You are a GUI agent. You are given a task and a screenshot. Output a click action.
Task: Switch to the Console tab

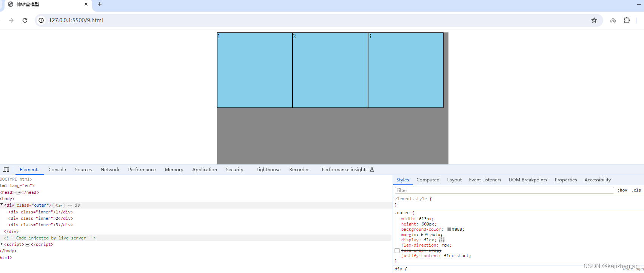(x=57, y=170)
